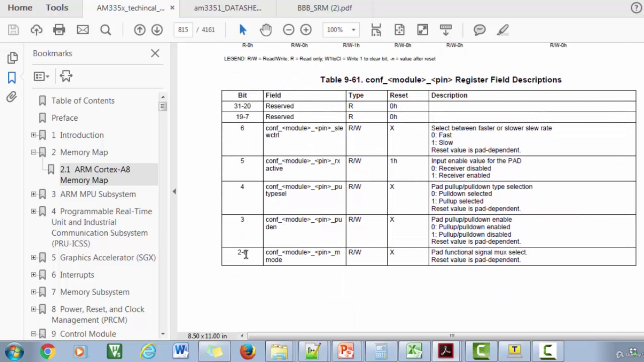Open Firefox from the taskbar

click(x=248, y=351)
